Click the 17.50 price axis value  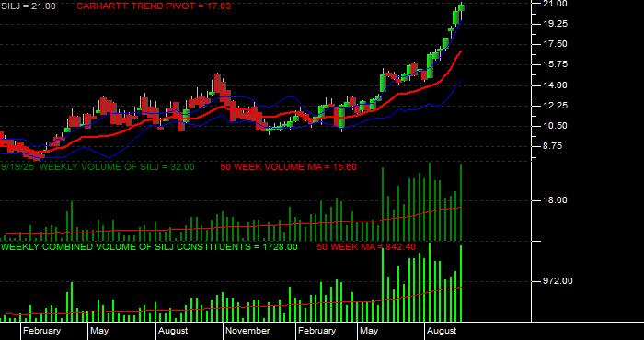point(556,44)
